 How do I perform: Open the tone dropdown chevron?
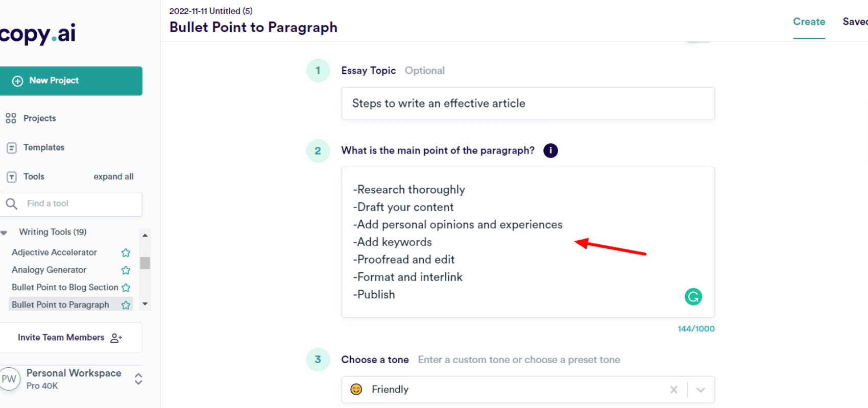click(x=701, y=390)
